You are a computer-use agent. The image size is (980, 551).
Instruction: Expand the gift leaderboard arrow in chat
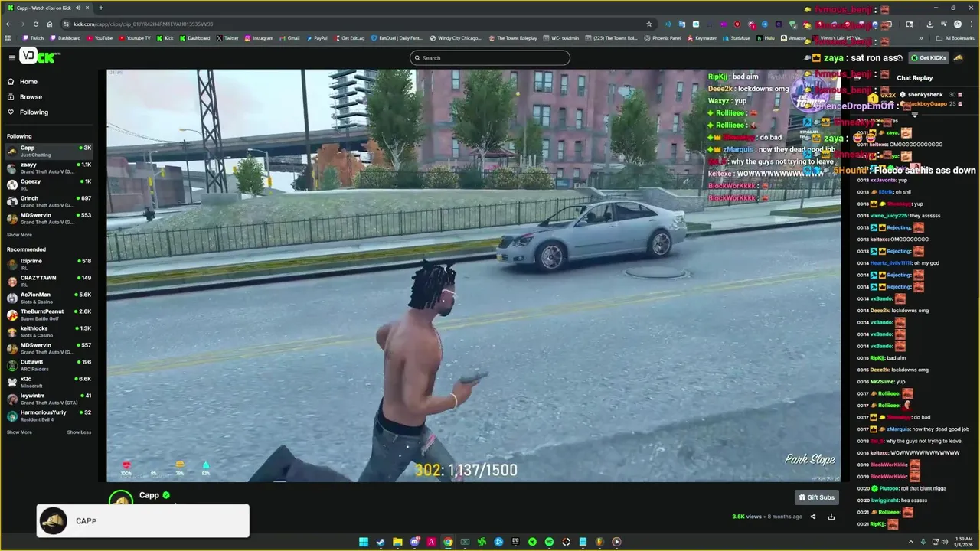915,115
